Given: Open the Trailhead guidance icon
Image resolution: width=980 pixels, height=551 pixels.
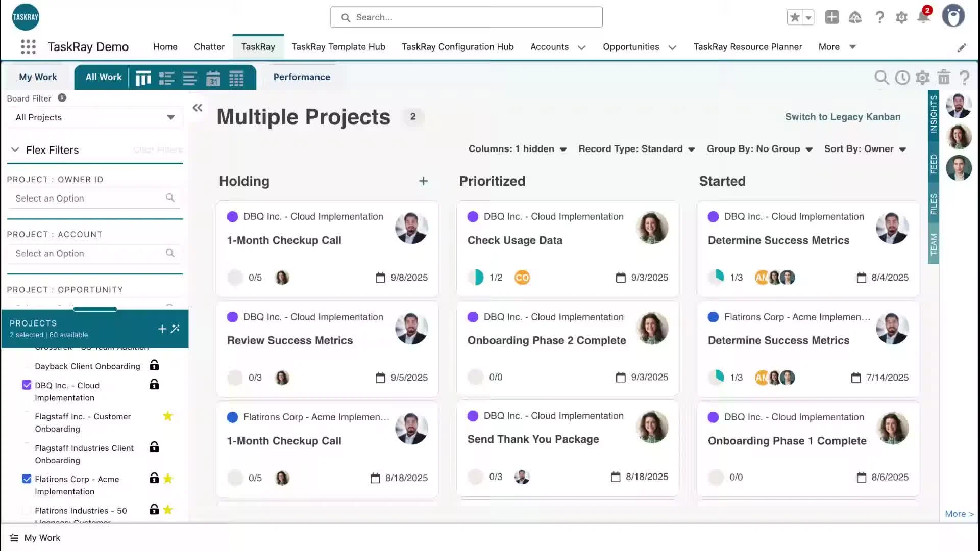Looking at the screenshot, I should (x=855, y=17).
